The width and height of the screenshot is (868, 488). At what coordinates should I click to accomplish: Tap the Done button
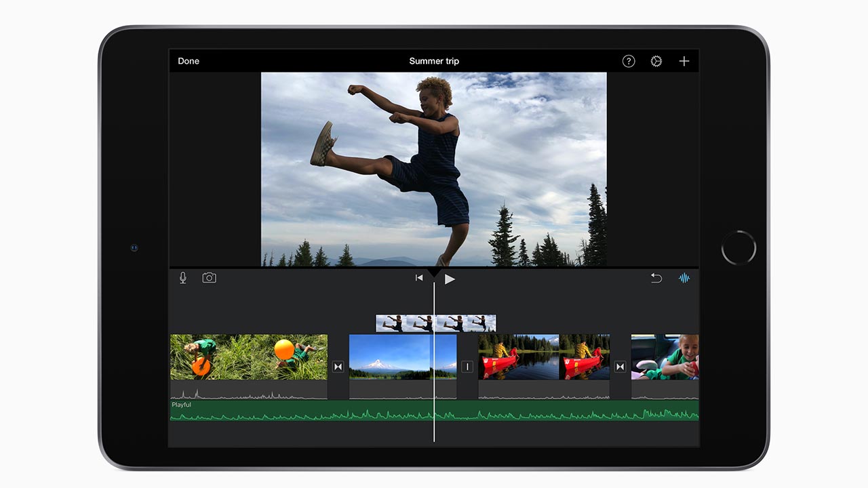[x=189, y=61]
